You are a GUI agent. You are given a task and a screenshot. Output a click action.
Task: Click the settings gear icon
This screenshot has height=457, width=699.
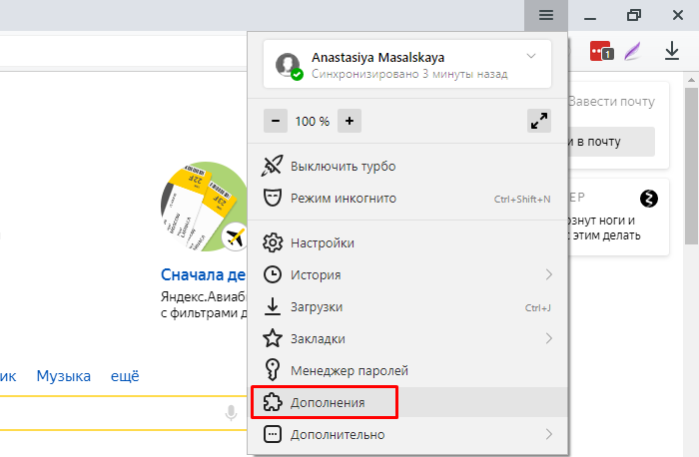point(272,243)
